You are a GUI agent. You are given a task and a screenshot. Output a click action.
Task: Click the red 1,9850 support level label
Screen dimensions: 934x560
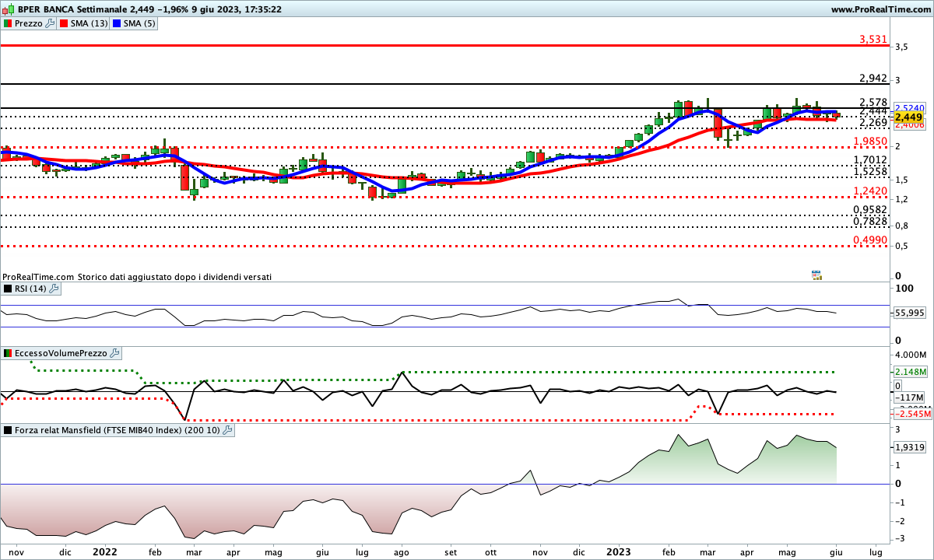870,141
